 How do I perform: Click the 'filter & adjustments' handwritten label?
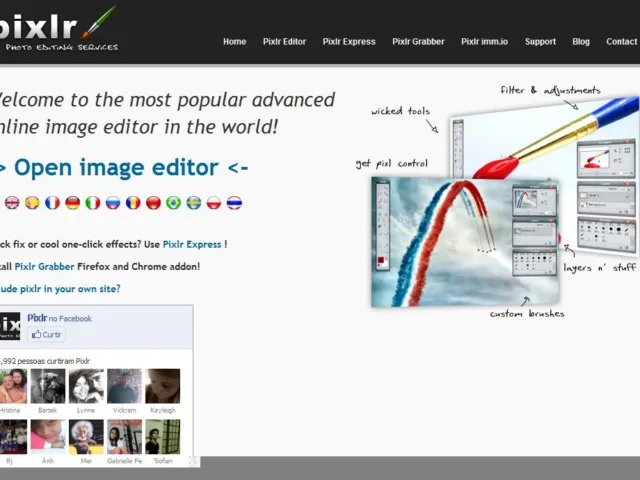click(x=551, y=90)
